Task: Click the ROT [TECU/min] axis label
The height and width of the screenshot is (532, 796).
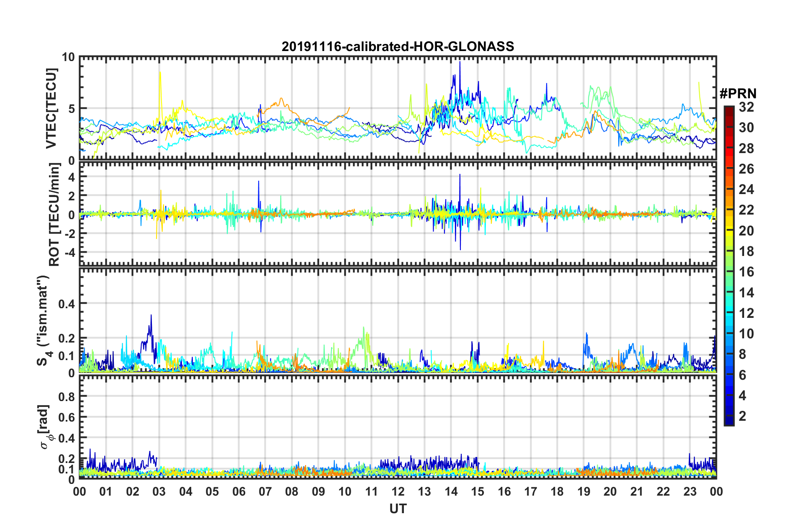Action: [54, 215]
